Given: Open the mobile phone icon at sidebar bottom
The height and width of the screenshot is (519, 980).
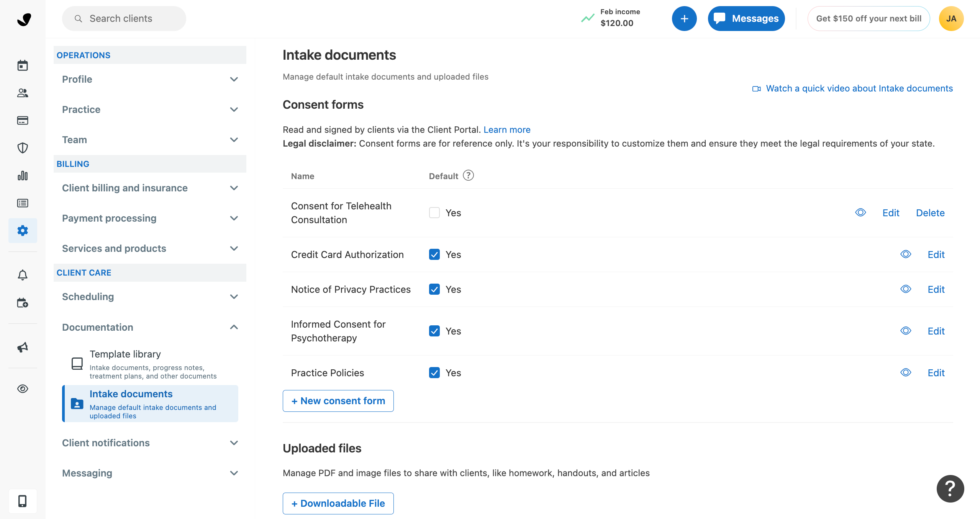Looking at the screenshot, I should pos(23,501).
